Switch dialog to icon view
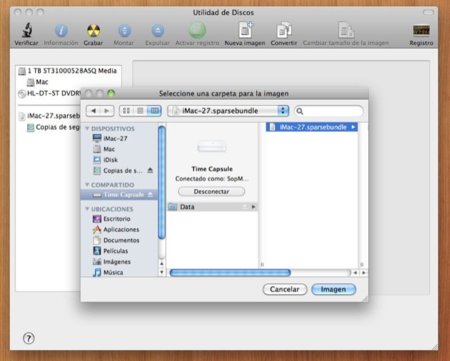The image size is (450, 361). click(x=126, y=111)
